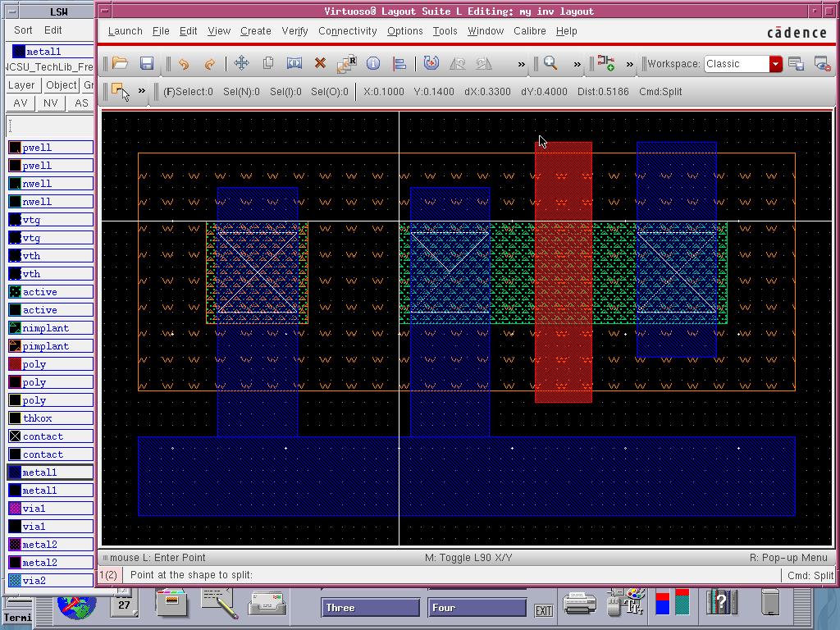Click the Create Instance icon with green plus

606,63
